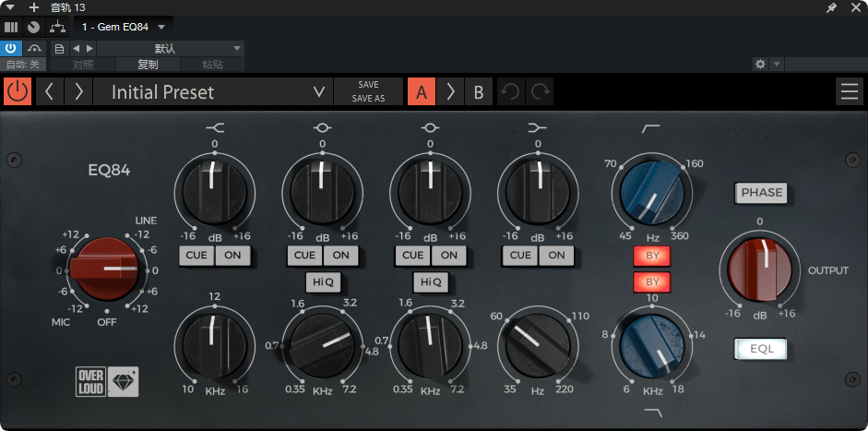Click the mixer columns icon
Image resolution: width=868 pixels, height=431 pixels.
pos(11,27)
